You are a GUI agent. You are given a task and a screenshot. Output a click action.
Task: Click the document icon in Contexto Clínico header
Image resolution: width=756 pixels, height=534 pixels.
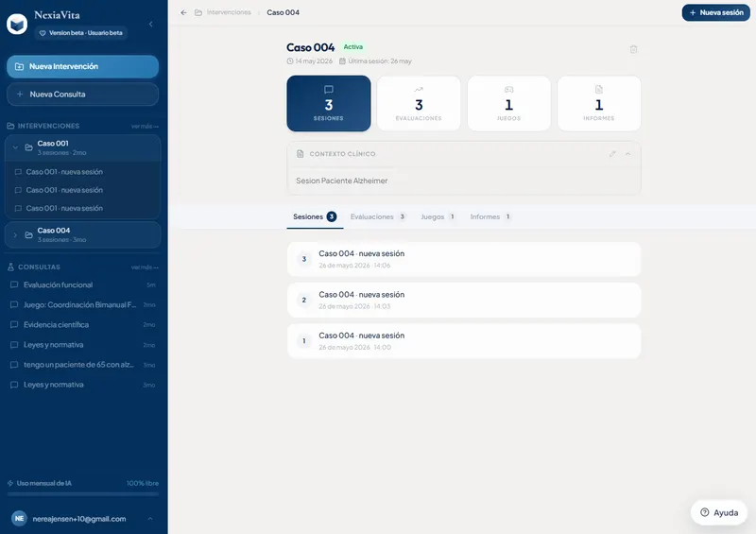click(300, 154)
